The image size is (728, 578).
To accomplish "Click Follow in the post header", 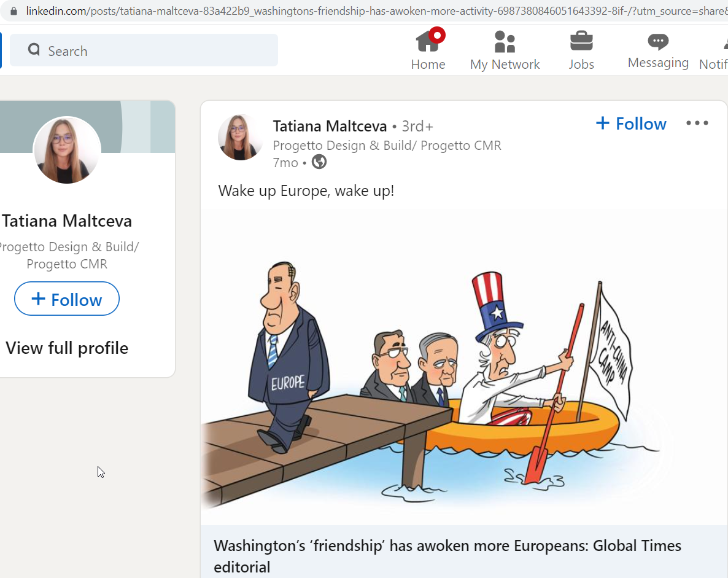I will (631, 123).
